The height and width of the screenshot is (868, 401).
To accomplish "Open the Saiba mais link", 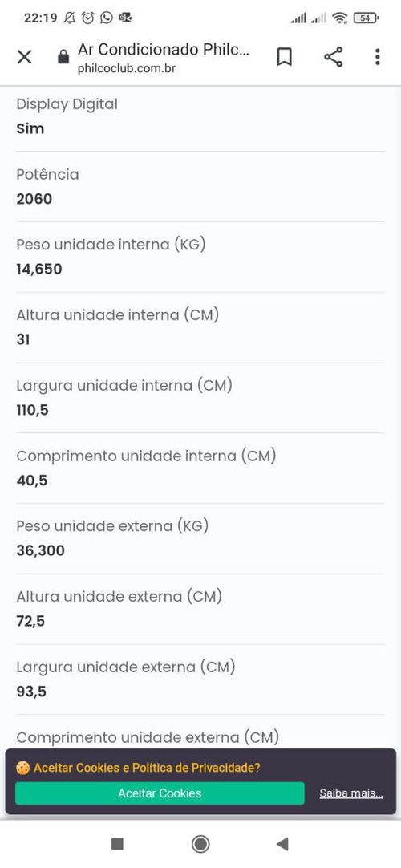I will point(351,793).
